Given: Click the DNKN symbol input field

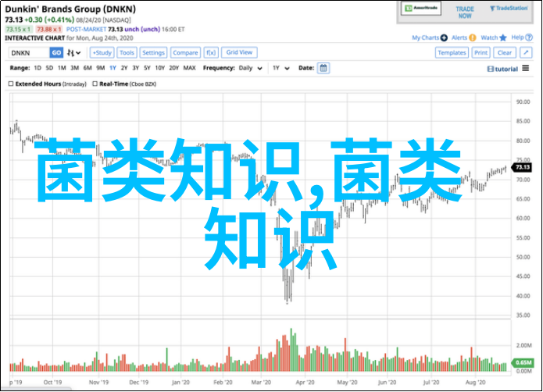Looking at the screenshot, I should coord(29,52).
